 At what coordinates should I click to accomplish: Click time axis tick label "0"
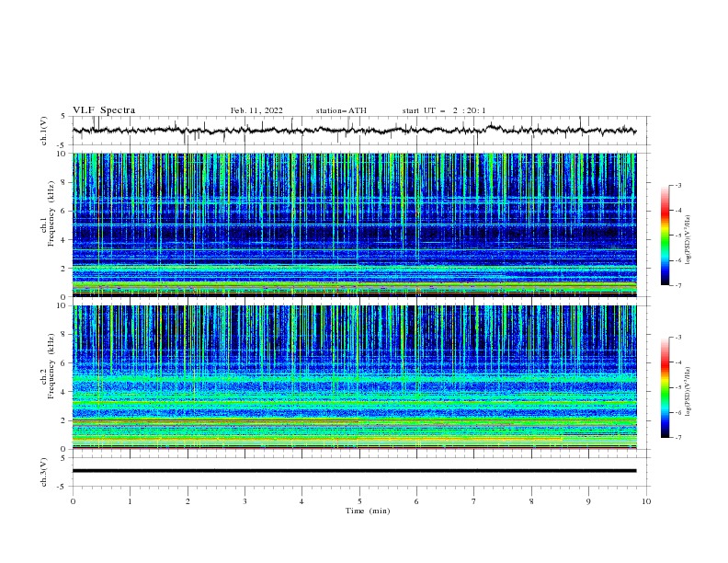pyautogui.click(x=73, y=501)
